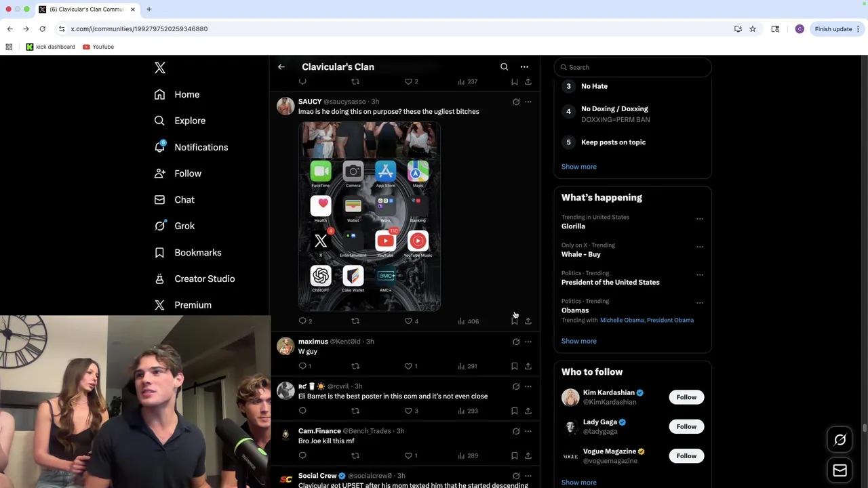The width and height of the screenshot is (868, 488).
Task: Open Creator Studio in sidebar
Action: [x=195, y=279]
